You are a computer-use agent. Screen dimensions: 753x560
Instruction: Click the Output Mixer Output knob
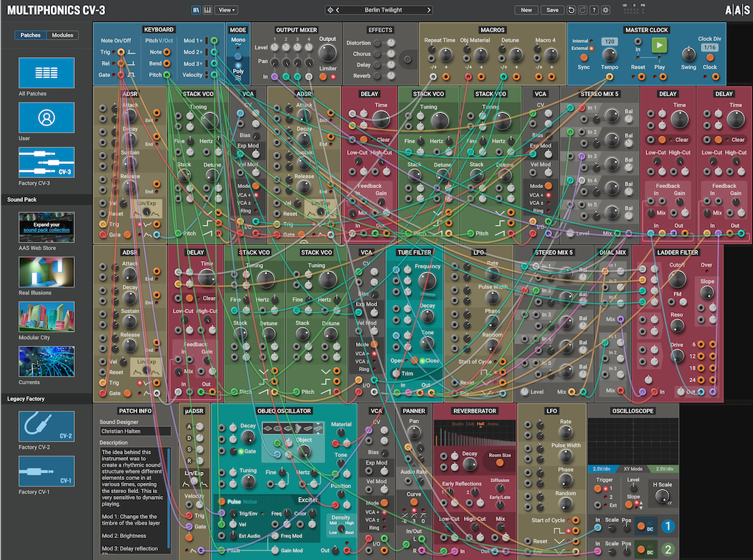pos(327,54)
